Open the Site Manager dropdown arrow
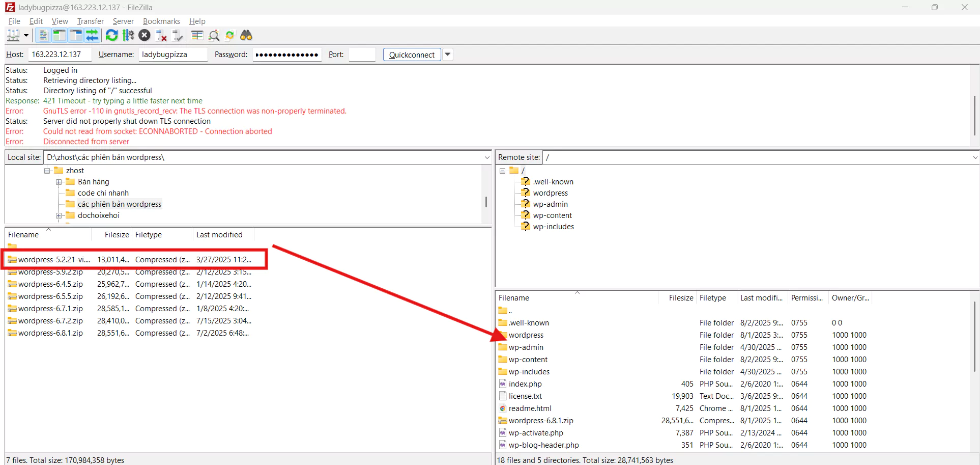This screenshot has height=465, width=980. 26,35
